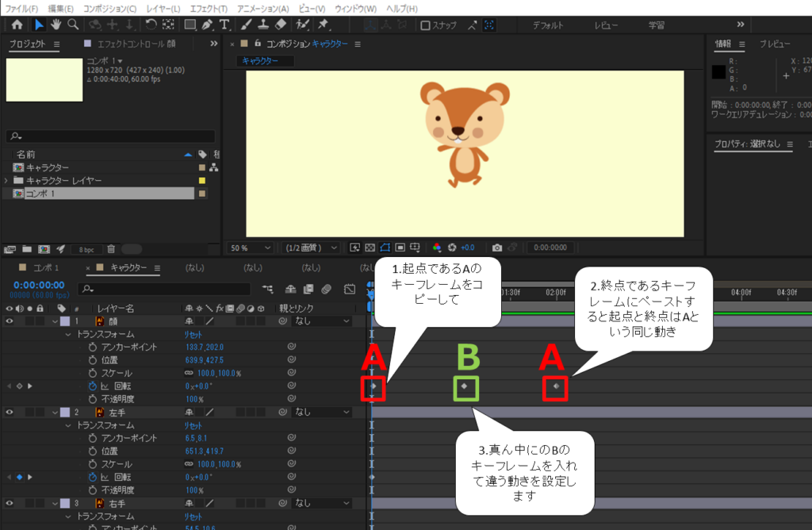Select the Hand tool in toolbar
This screenshot has width=812, height=530.
click(x=56, y=25)
